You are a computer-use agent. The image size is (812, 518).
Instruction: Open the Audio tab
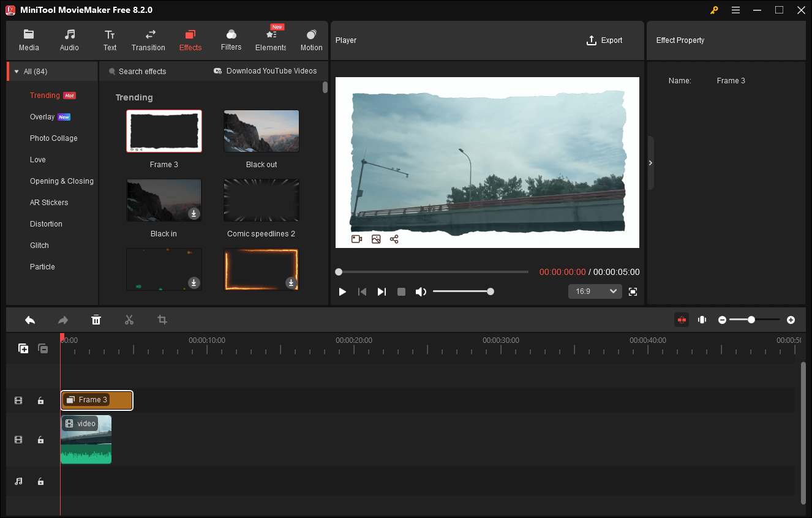pos(69,40)
